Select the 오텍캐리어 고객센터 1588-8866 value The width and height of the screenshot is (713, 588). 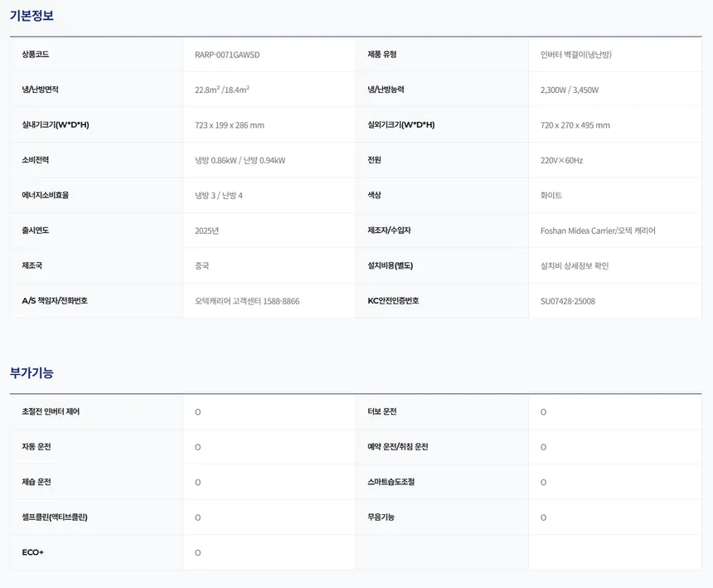(247, 301)
